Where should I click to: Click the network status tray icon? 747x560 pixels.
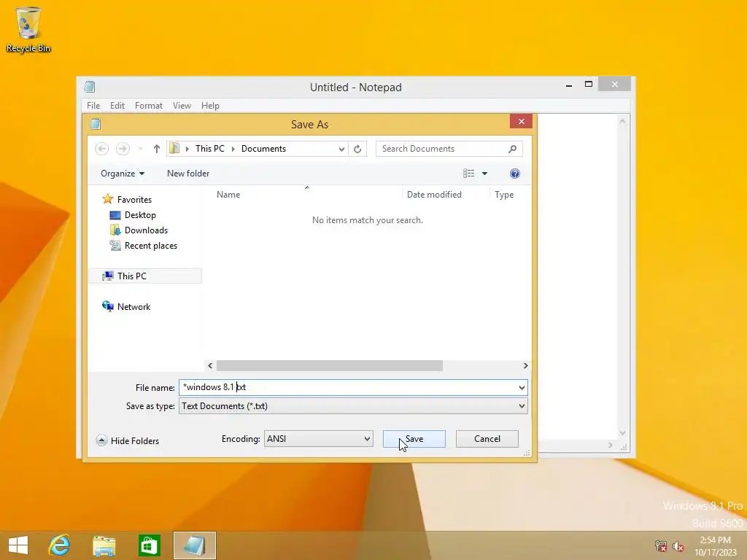661,546
